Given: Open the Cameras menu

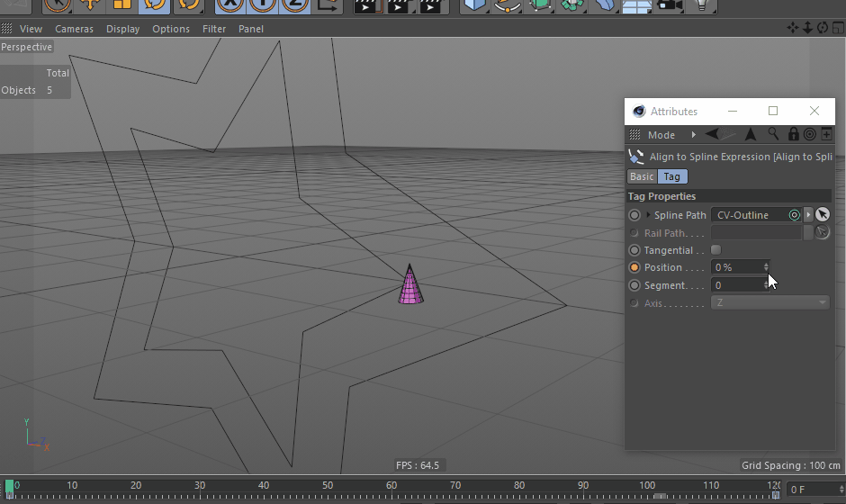Looking at the screenshot, I should [74, 29].
